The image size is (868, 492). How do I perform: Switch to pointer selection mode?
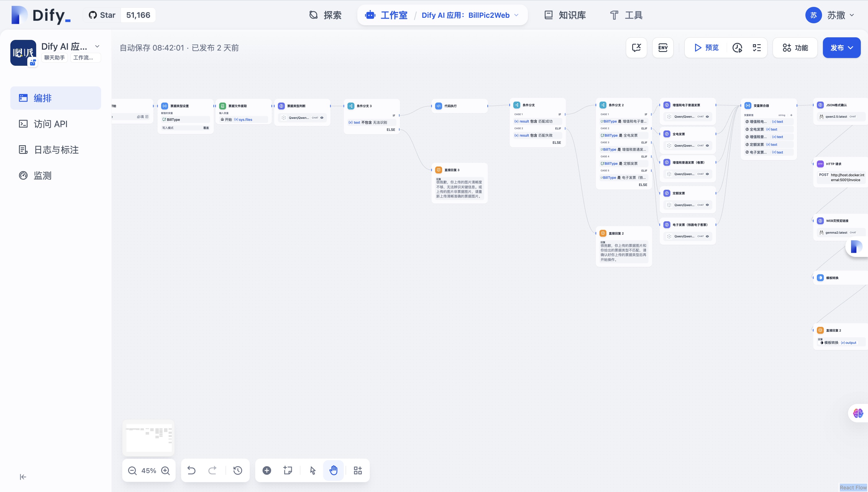(x=313, y=470)
